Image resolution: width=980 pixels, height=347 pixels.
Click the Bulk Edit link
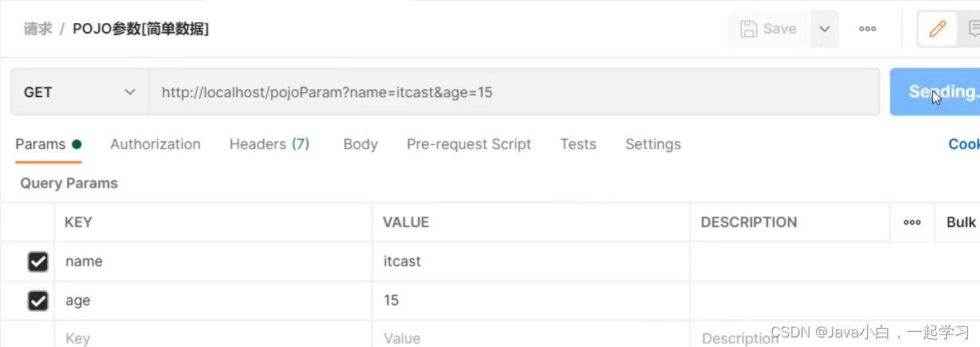961,222
